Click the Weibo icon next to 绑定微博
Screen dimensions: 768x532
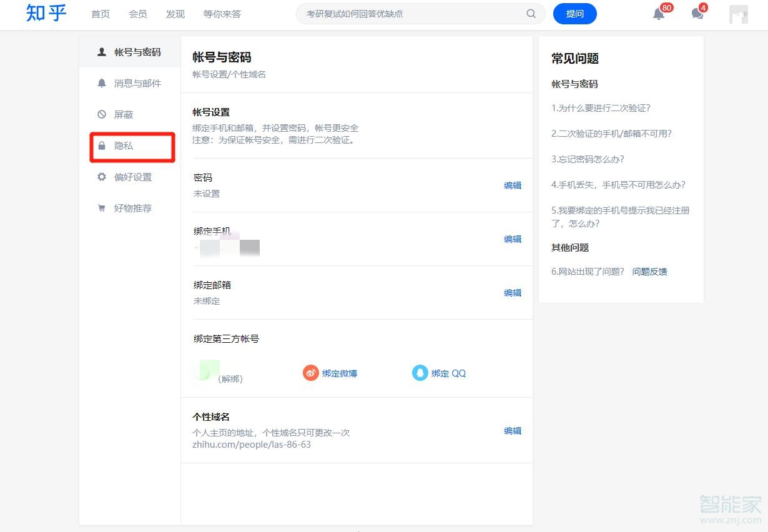point(310,373)
